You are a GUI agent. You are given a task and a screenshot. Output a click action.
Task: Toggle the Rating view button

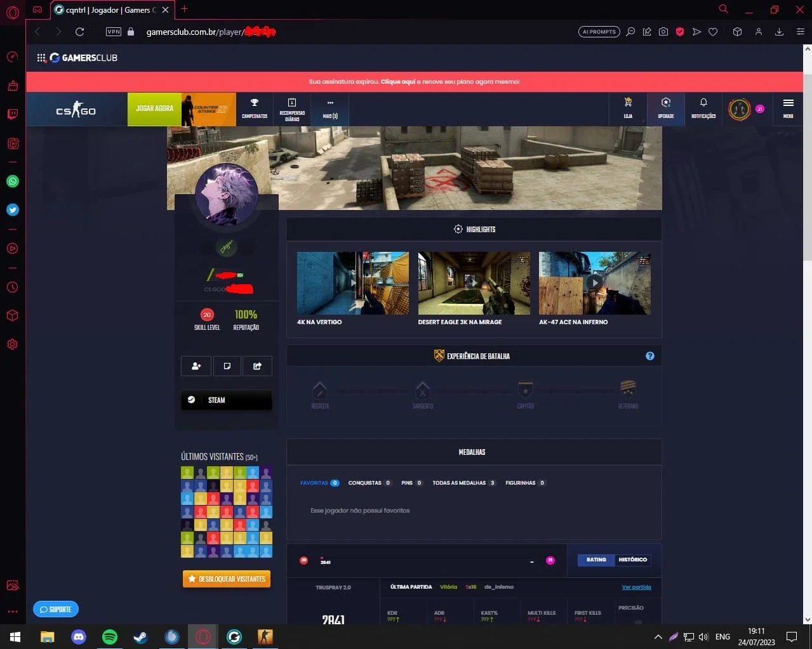tap(596, 560)
